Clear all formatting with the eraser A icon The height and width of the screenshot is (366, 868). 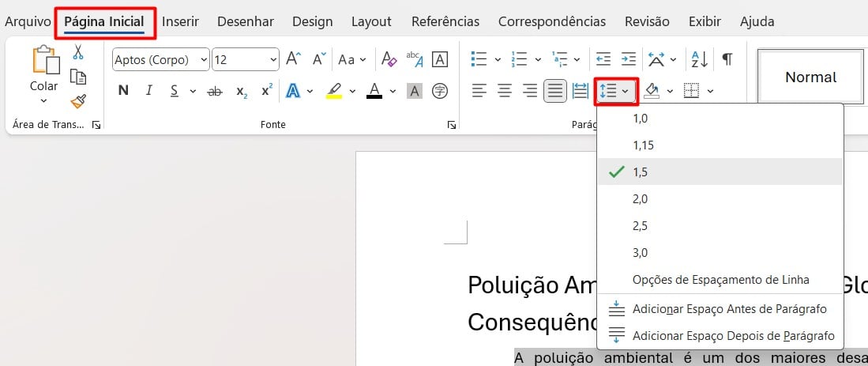389,59
